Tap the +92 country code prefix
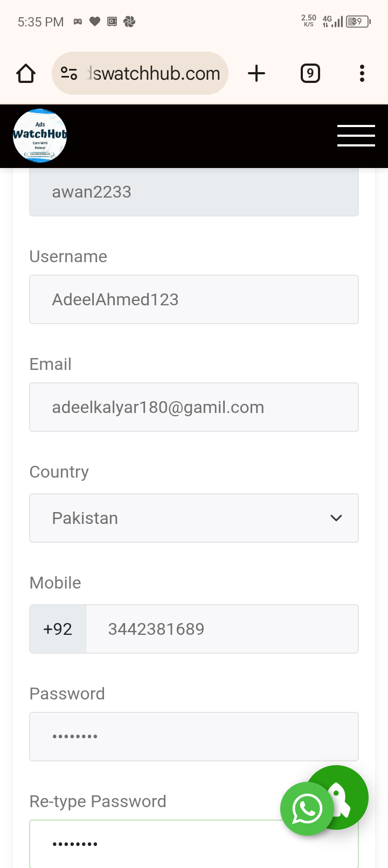Image resolution: width=388 pixels, height=868 pixels. [58, 629]
